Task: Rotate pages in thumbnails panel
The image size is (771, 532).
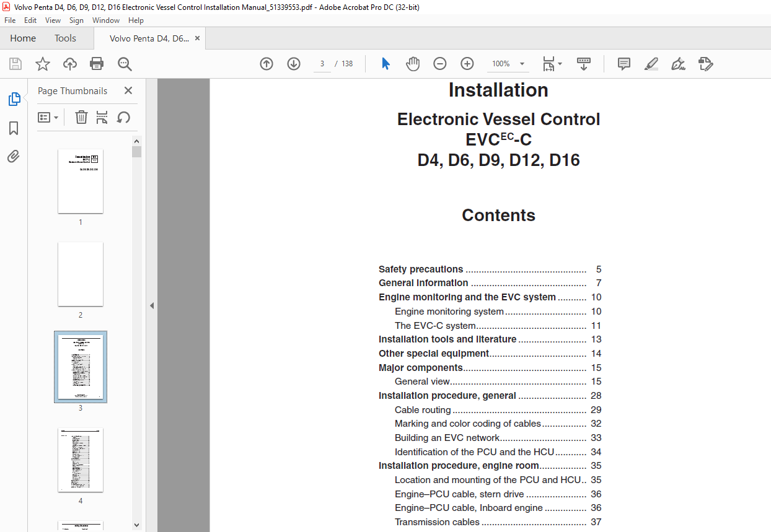Action: (x=123, y=117)
